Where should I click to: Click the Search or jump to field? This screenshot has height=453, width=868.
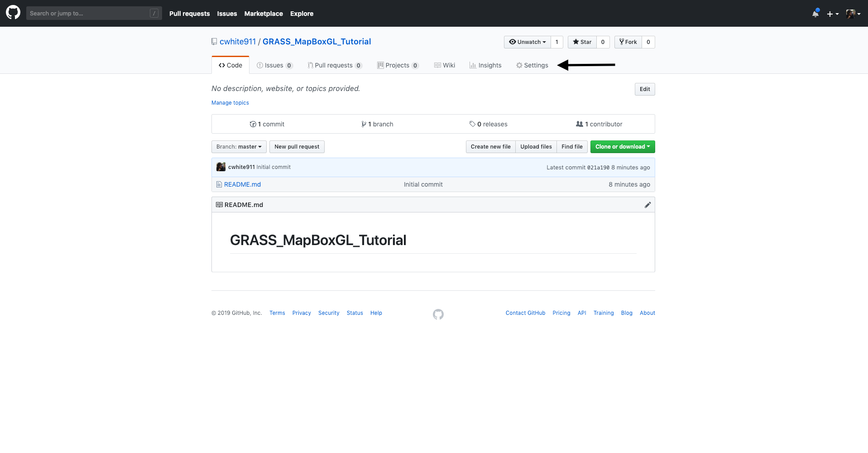tap(94, 13)
